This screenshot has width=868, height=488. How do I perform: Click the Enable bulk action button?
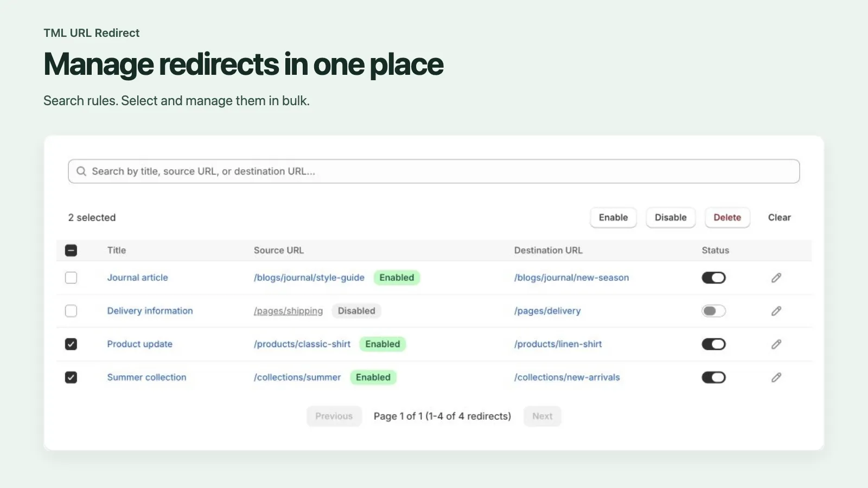coord(613,217)
